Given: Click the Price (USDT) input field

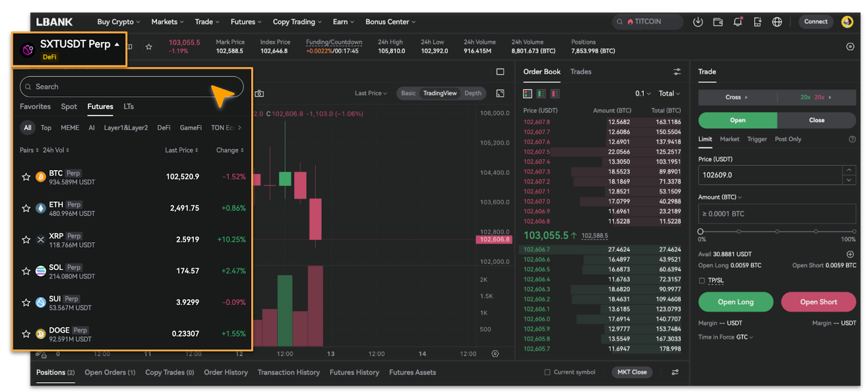Looking at the screenshot, I should [x=770, y=175].
